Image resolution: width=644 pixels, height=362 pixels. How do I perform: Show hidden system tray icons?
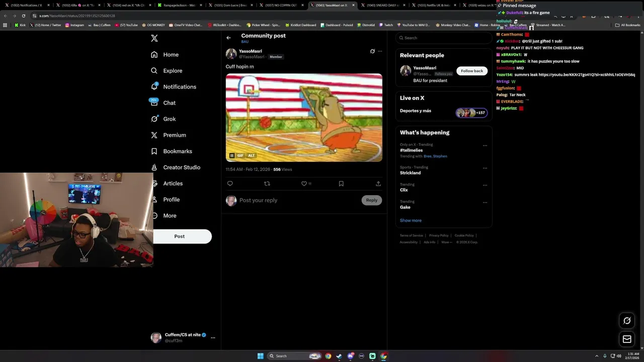click(x=597, y=356)
